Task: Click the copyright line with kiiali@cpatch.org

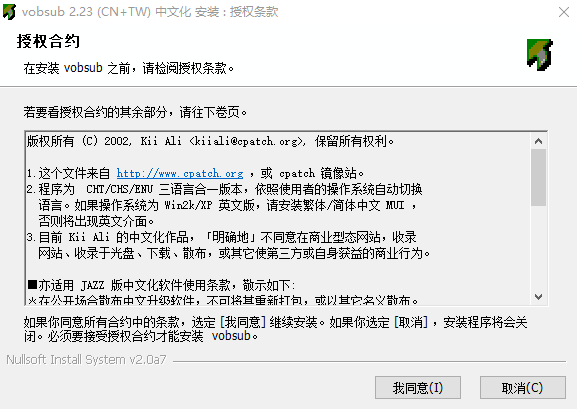Action: 210,141
